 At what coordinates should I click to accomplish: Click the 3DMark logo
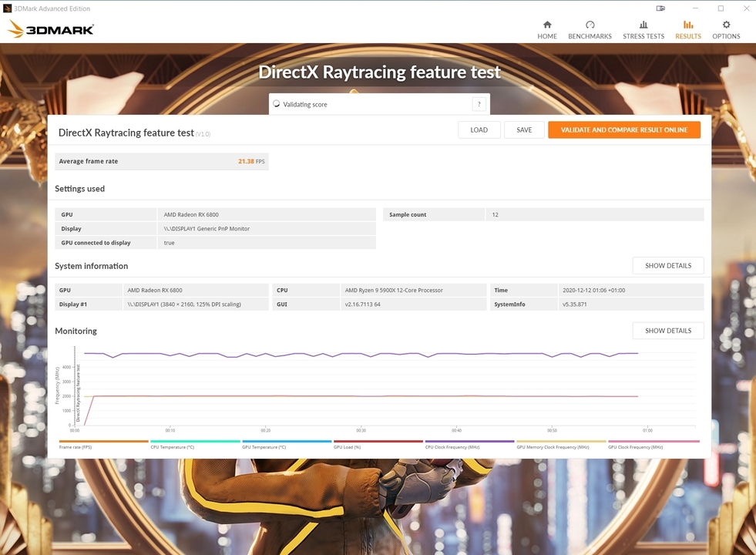click(x=51, y=29)
